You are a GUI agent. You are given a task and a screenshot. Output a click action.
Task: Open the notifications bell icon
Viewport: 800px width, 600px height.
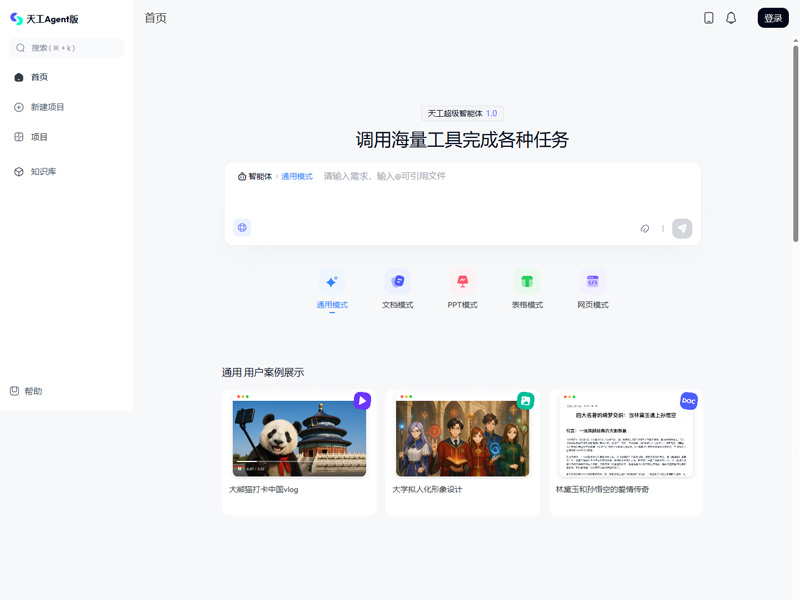click(732, 17)
